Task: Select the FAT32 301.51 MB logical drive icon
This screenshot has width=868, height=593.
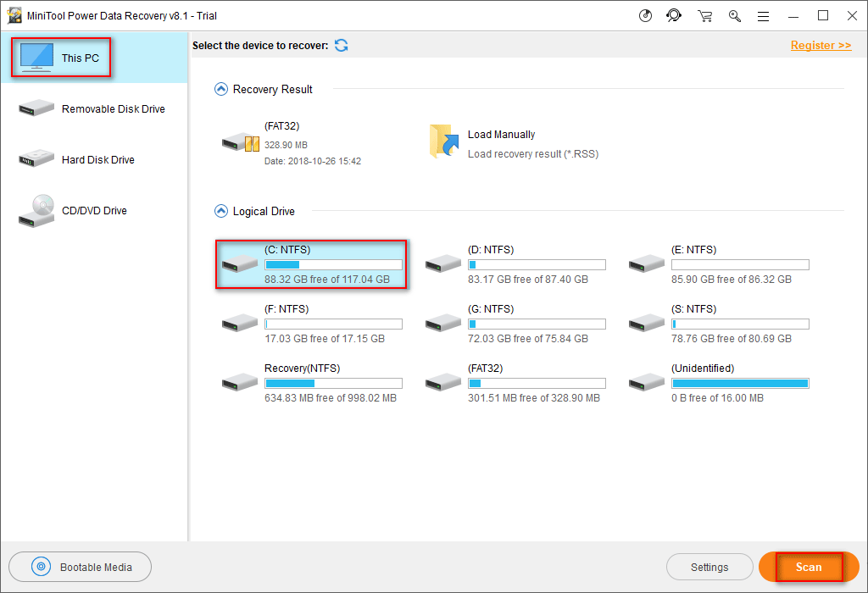Action: tap(443, 382)
